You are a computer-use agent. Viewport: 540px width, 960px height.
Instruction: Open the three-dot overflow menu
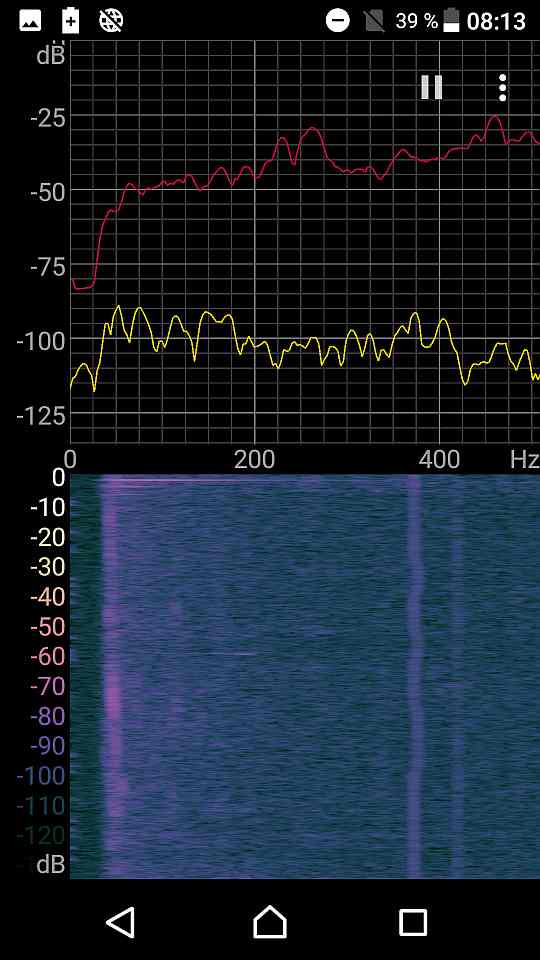502,88
